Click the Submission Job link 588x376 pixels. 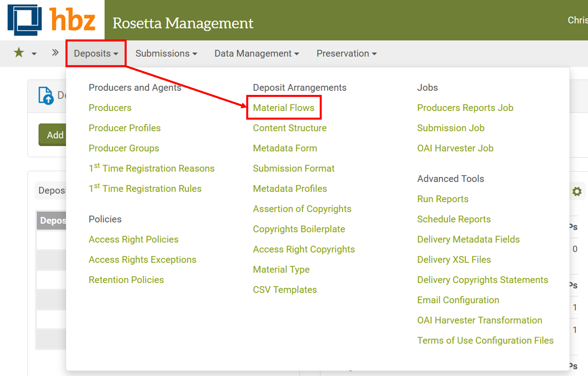point(451,128)
